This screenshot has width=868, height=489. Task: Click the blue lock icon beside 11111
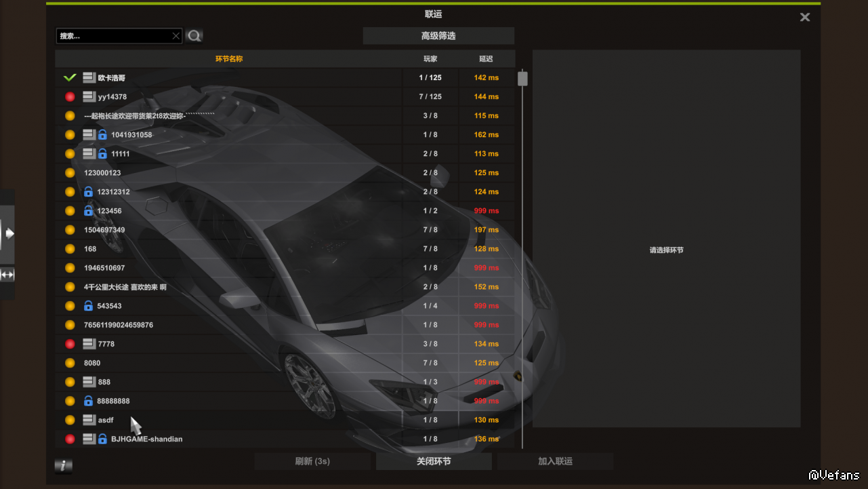coord(103,154)
